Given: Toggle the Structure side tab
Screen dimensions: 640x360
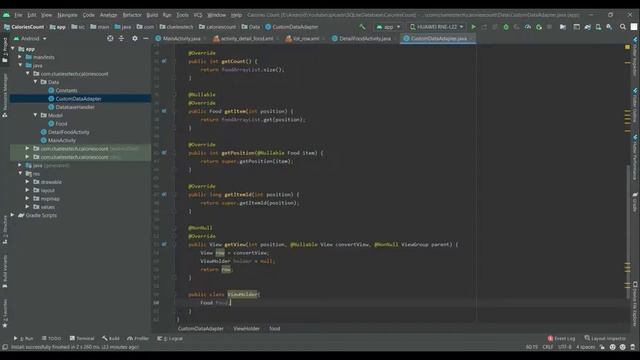Looking at the screenshot, I should coord(5,231).
